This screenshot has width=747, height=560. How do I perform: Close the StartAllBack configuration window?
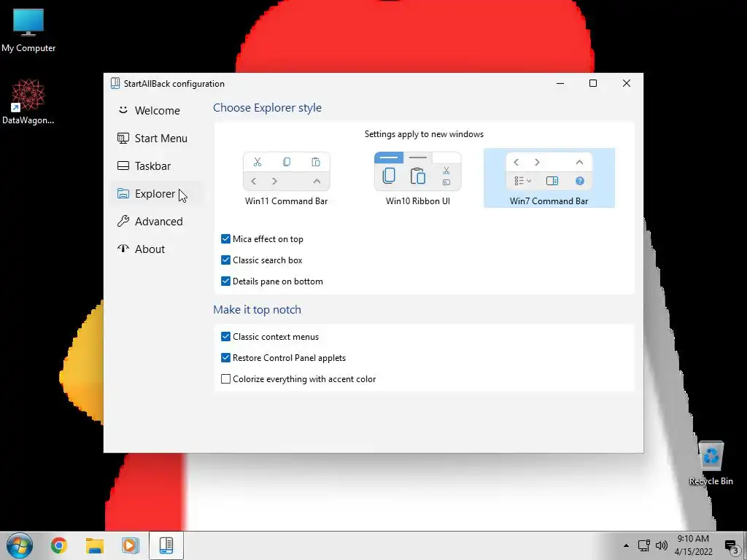click(627, 83)
